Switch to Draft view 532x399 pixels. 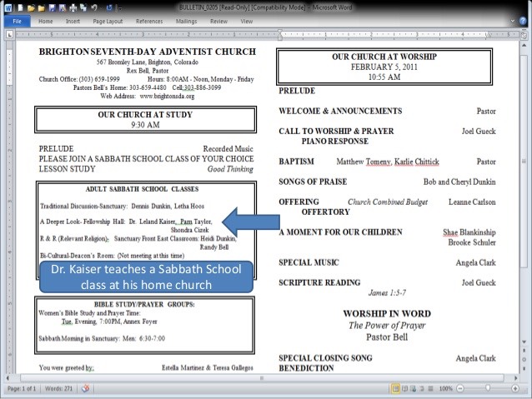[430, 388]
